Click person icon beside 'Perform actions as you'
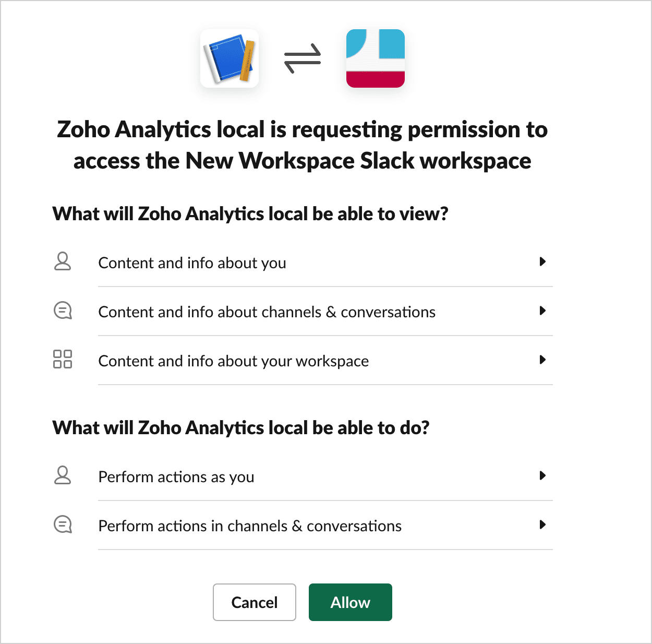The height and width of the screenshot is (644, 652). click(63, 475)
